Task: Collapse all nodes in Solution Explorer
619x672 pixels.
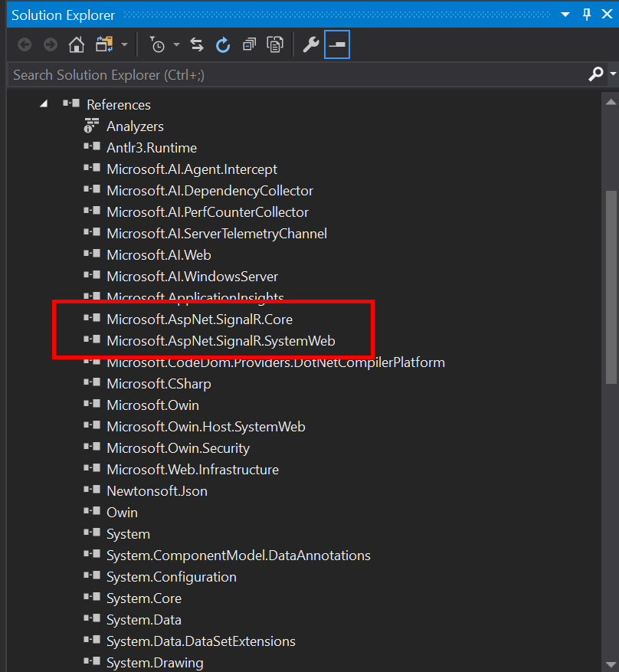Action: tap(249, 44)
